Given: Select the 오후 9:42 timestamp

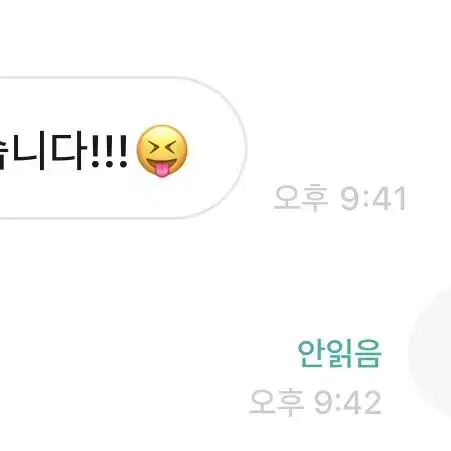Looking at the screenshot, I should [x=315, y=402].
